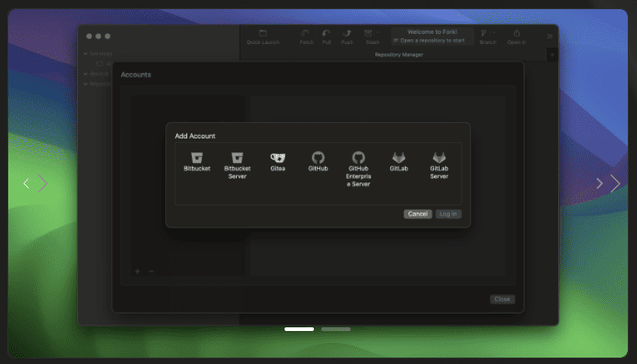
Task: Cancel the Add Account dialog
Action: coord(418,214)
